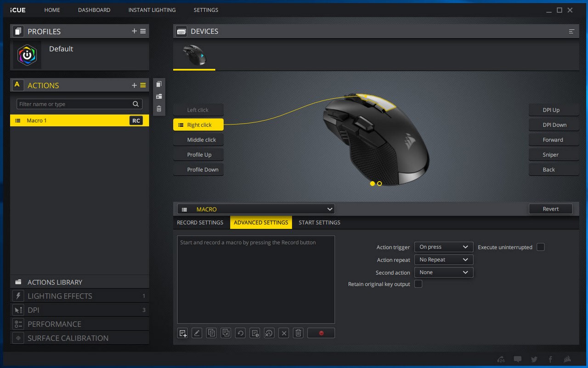Screen dimensions: 588x368
Task: Click the remove delays clock-X icon
Action: 269,333
